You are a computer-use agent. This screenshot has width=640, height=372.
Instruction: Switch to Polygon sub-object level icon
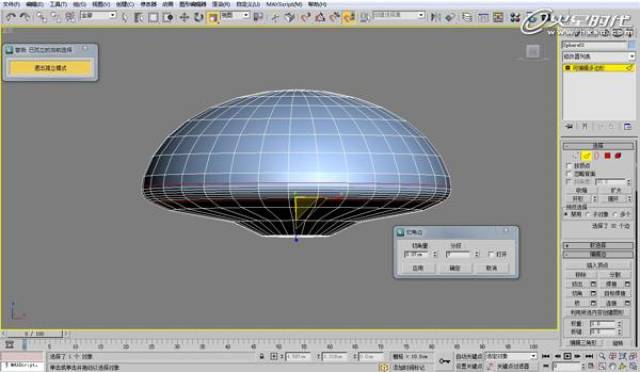(607, 156)
